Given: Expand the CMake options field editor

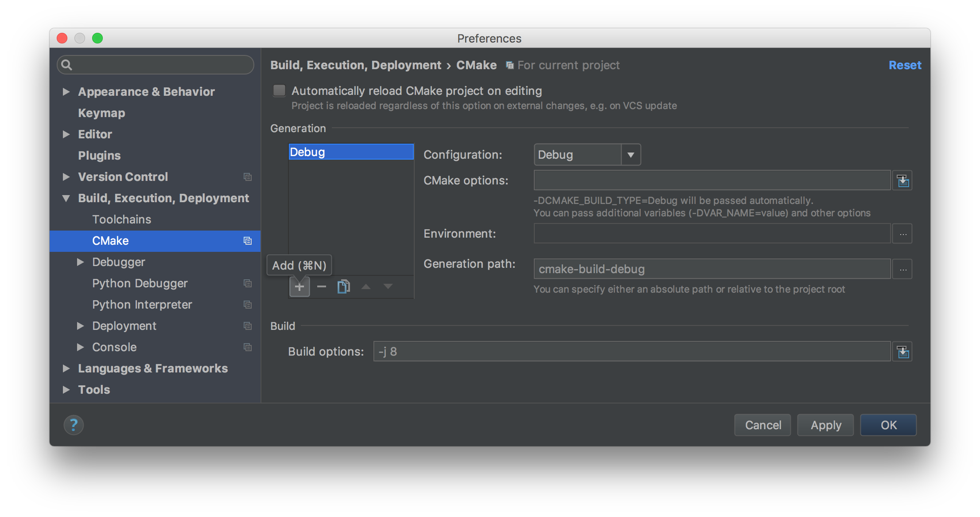Looking at the screenshot, I should point(902,180).
